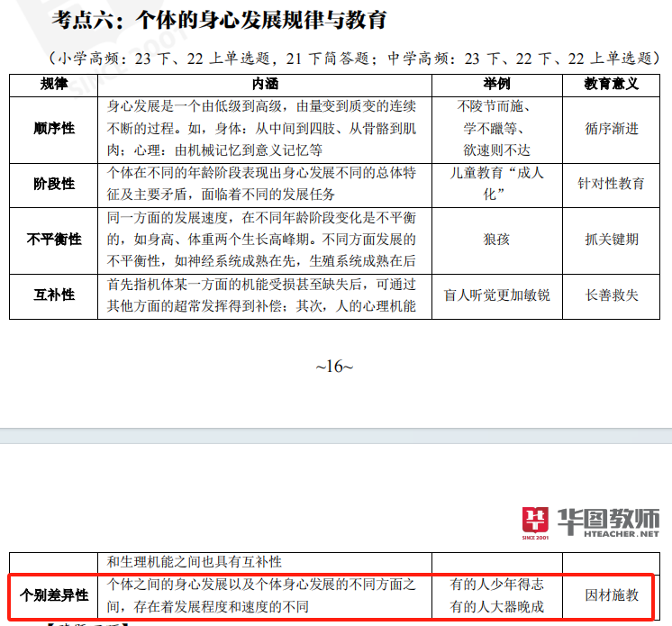Select the 不平衡性 row label
672x626 pixels.
pyautogui.click(x=54, y=240)
